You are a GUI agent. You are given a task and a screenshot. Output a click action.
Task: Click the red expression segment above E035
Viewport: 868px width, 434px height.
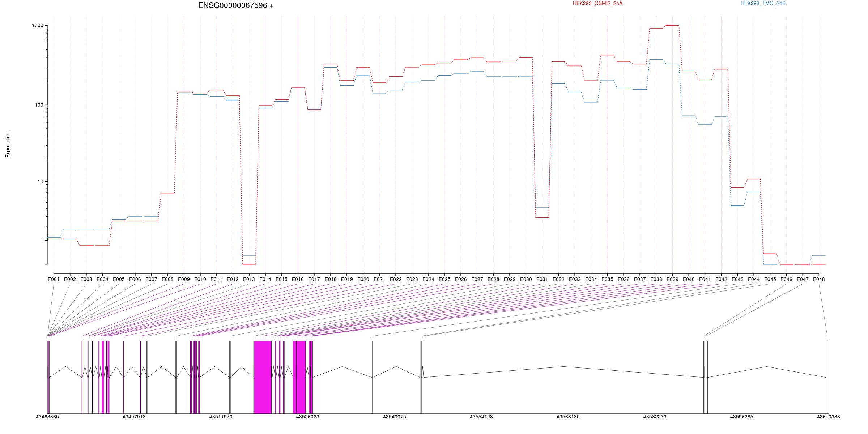(607, 55)
